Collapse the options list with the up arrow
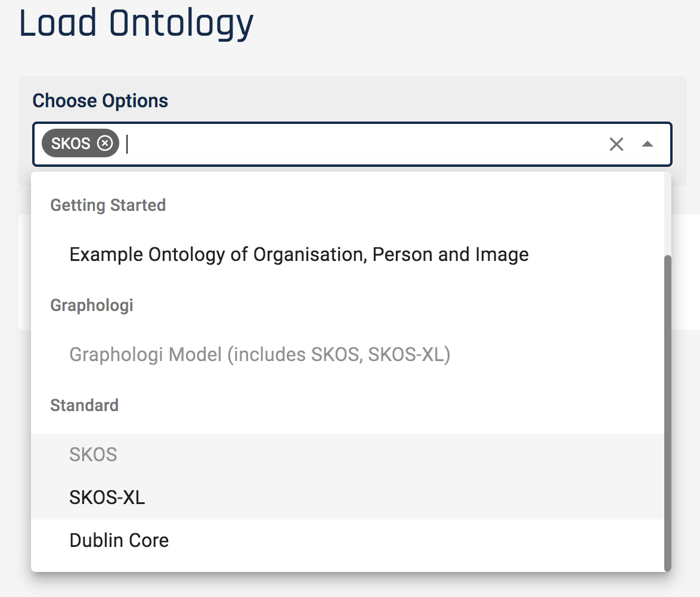Image resolution: width=700 pixels, height=597 pixels. 648,144
